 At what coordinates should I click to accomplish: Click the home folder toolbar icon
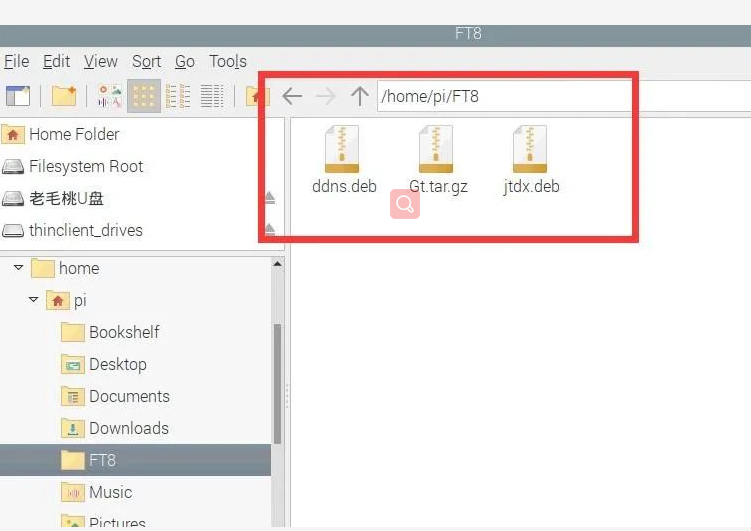pyautogui.click(x=258, y=97)
